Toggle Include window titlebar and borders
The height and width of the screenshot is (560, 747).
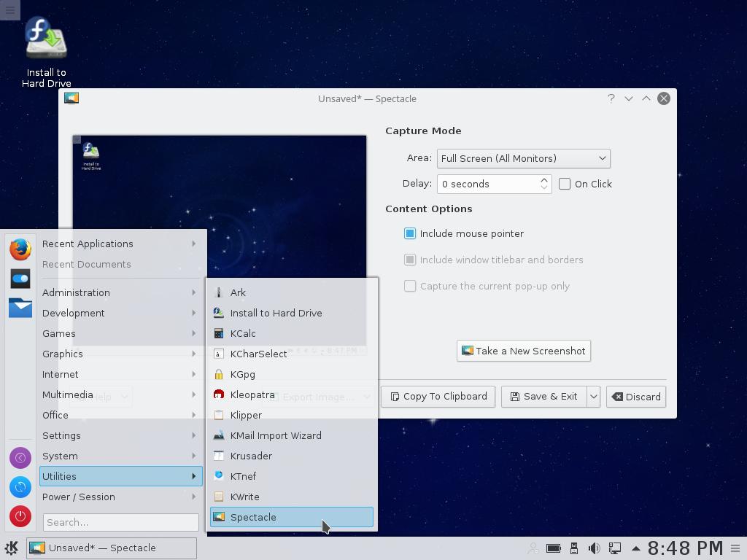410,260
